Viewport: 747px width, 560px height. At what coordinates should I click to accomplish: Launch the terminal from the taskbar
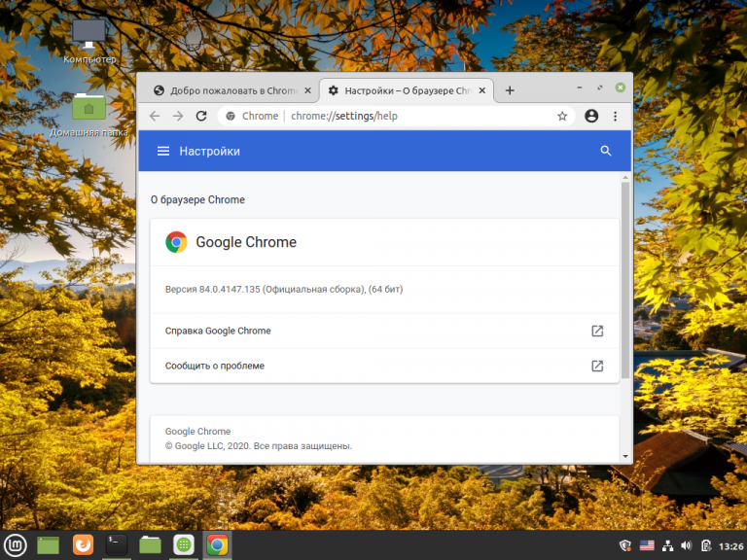tap(117, 545)
